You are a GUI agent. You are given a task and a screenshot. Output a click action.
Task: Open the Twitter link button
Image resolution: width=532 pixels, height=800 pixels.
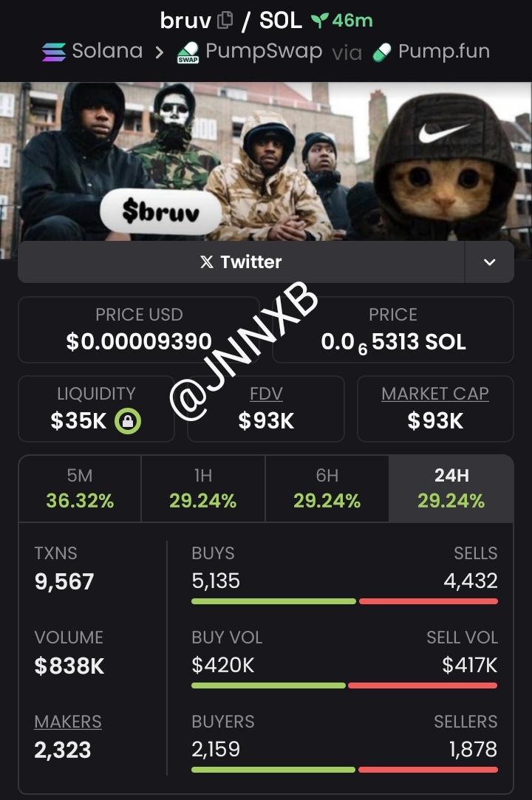point(241,262)
